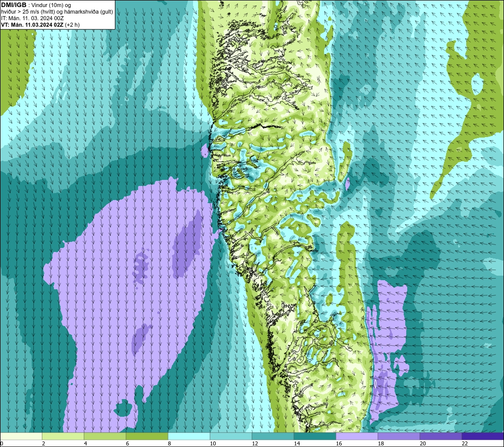Viewport: 504px width, 447px height.
Task: Click the 'VT: Mán. 11.03.2024 02Z (+2 h)' line
Action: click(x=40, y=24)
